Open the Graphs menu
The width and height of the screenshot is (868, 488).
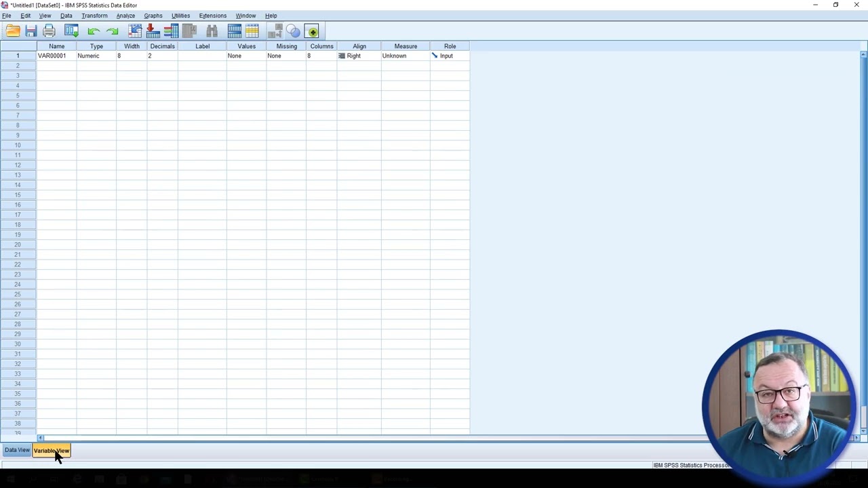[153, 16]
